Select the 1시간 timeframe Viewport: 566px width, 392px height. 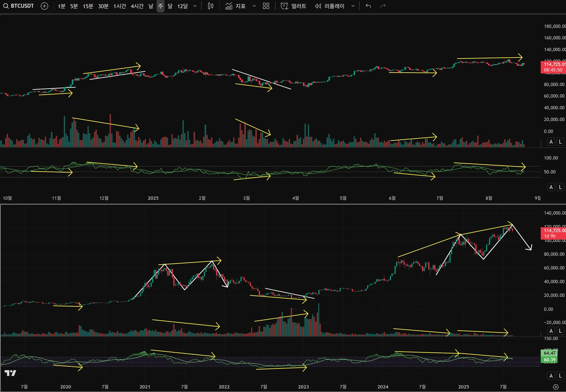(120, 6)
